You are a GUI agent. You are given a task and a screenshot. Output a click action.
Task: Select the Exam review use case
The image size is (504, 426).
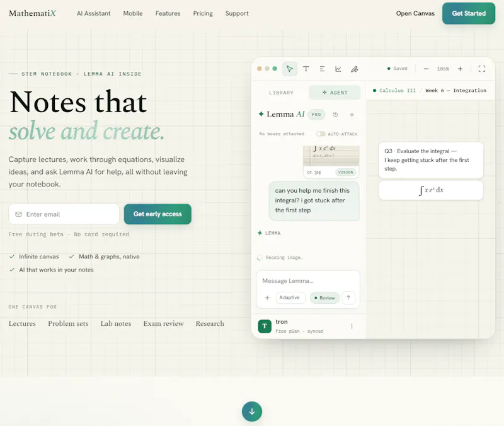164,323
